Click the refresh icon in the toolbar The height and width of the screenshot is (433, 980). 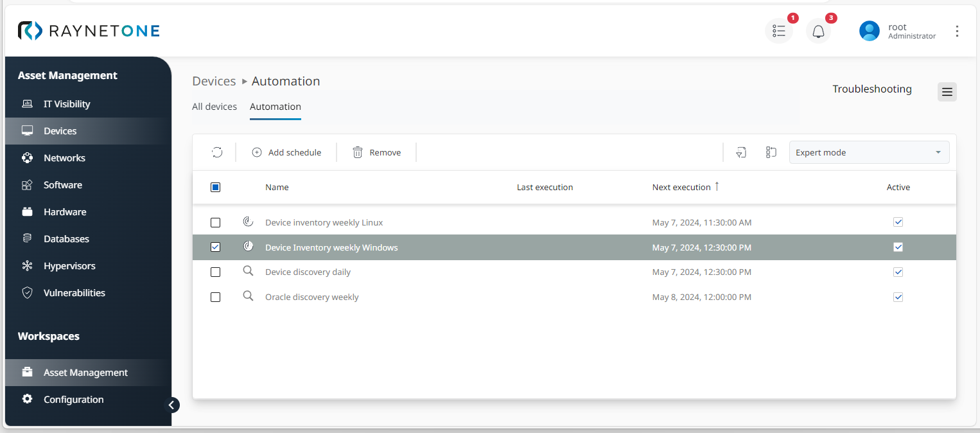pos(217,152)
